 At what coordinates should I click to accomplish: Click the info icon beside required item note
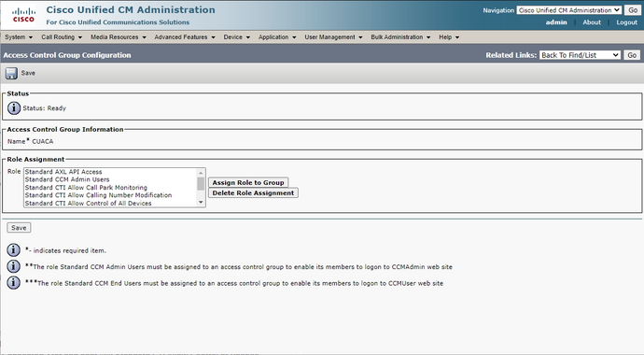click(x=14, y=249)
